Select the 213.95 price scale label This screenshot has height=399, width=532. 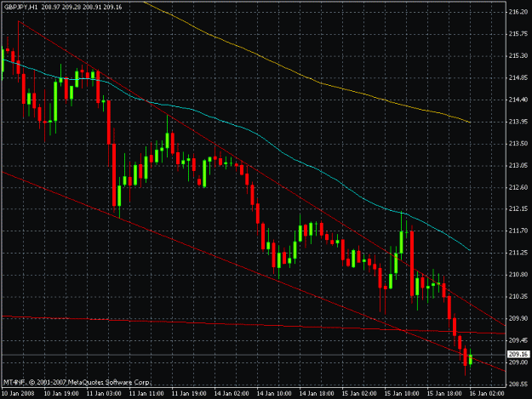tap(518, 122)
